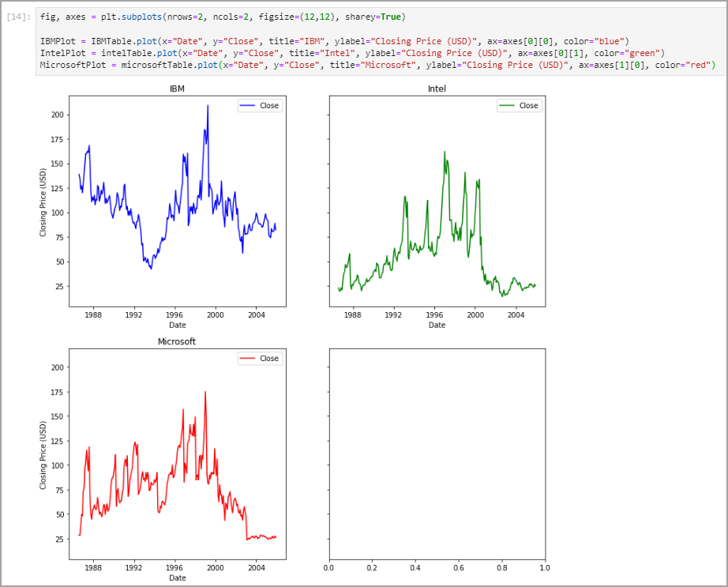Click the red Close legend in Microsoft chart

coord(259,358)
